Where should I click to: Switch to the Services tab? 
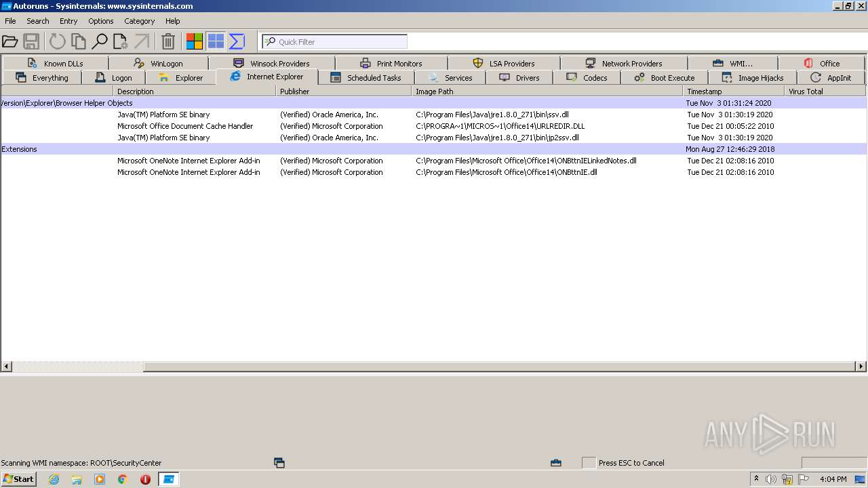(450, 77)
